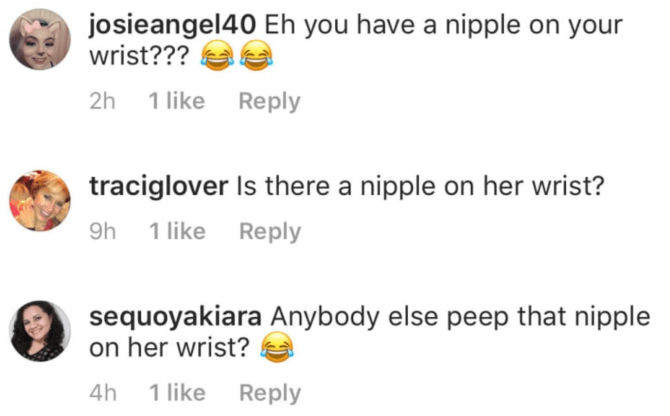Open josieangel40's profile picture
The height and width of the screenshot is (416, 670).
tap(40, 39)
